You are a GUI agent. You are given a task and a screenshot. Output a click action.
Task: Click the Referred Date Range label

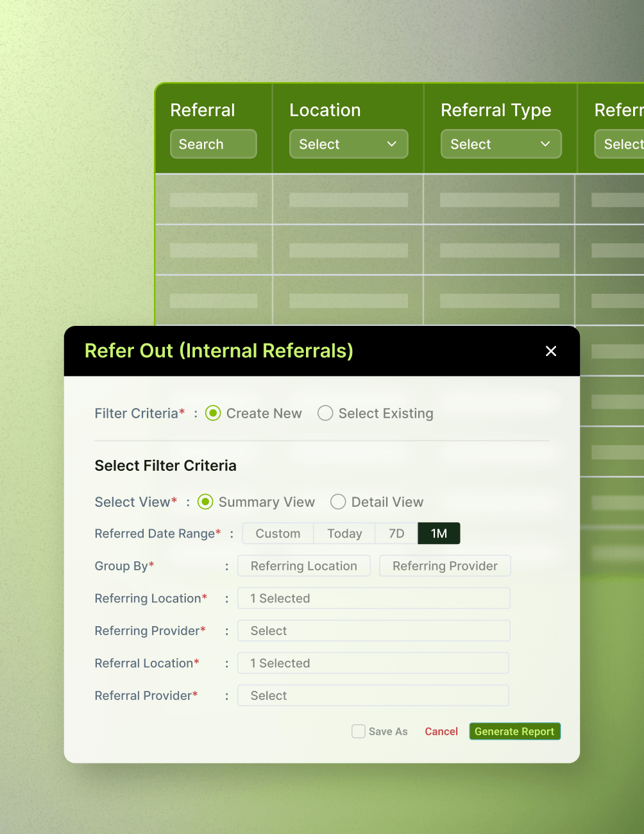click(x=158, y=534)
